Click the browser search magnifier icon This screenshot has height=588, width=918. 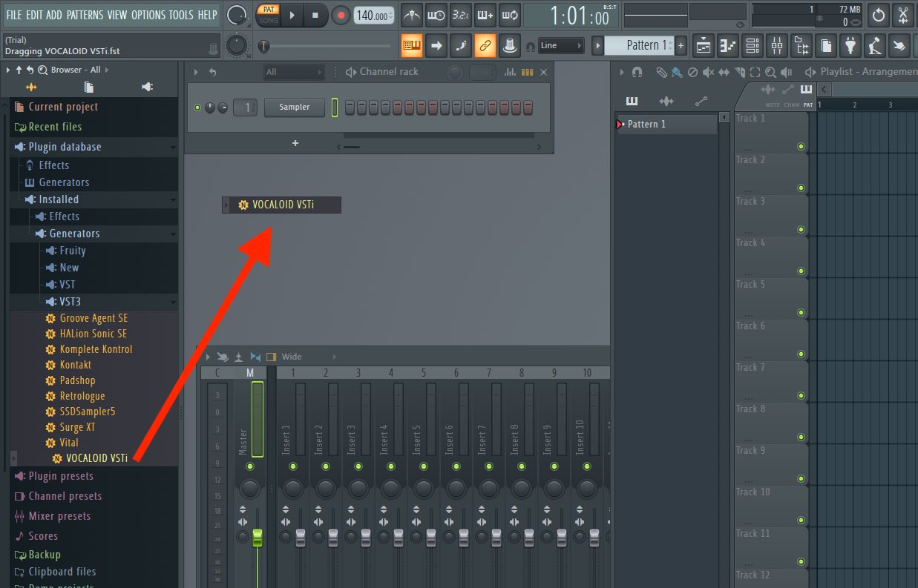point(42,70)
